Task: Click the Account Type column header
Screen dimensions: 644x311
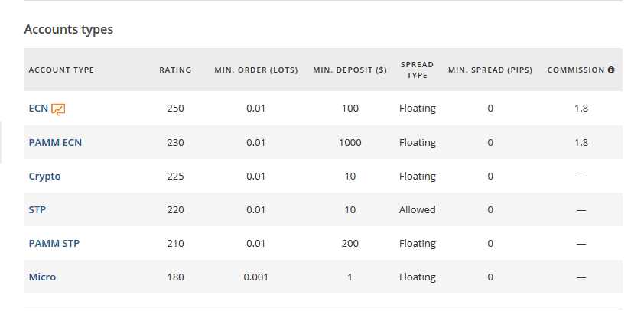Action: (61, 70)
